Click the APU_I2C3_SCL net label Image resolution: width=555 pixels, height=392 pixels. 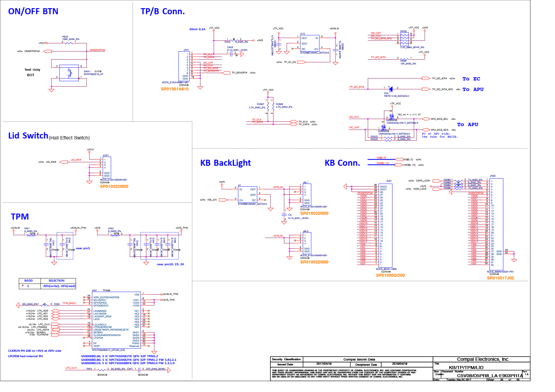pyautogui.click(x=439, y=119)
